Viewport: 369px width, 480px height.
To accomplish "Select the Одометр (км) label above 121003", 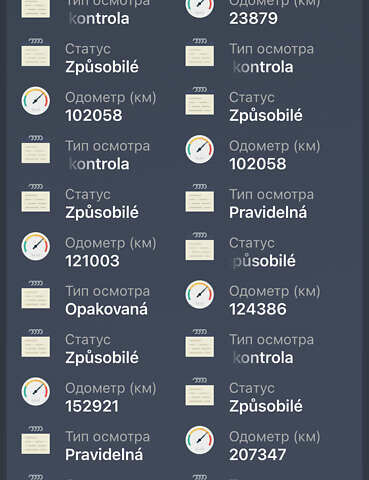I will (x=111, y=243).
